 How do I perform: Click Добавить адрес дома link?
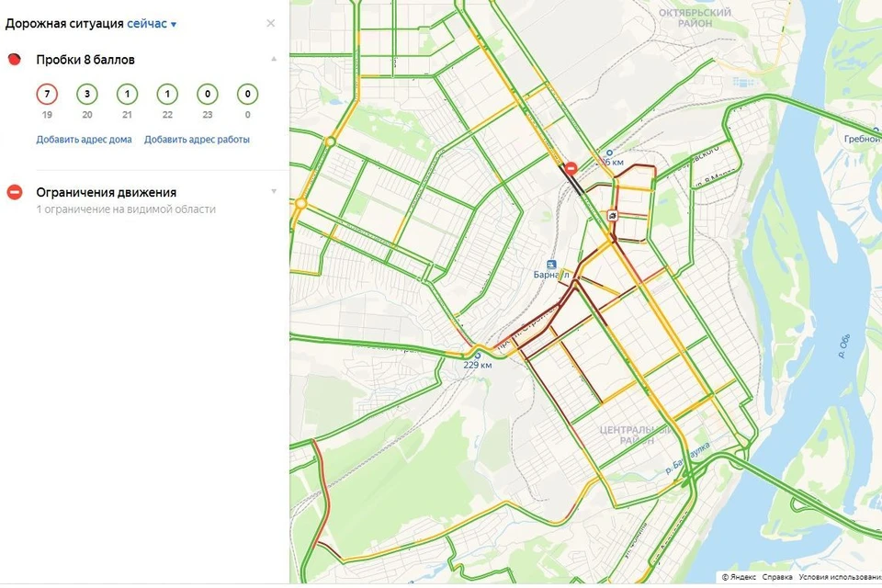coord(84,140)
